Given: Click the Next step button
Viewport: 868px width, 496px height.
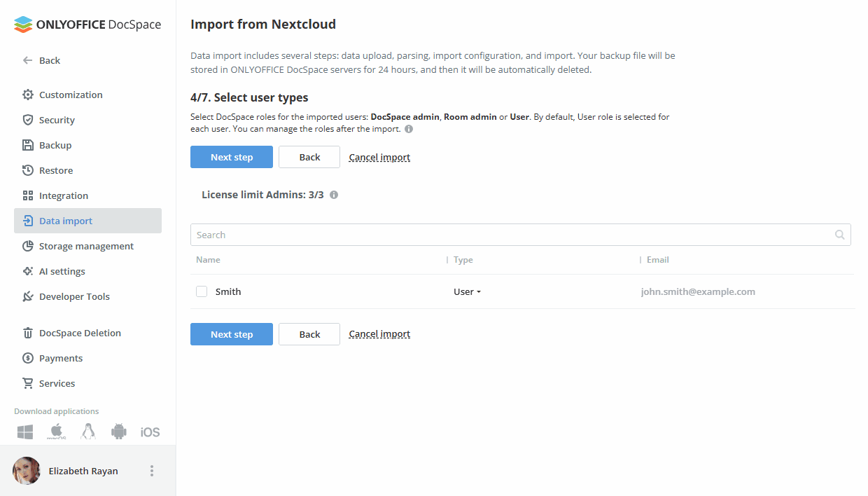Looking at the screenshot, I should click(232, 157).
